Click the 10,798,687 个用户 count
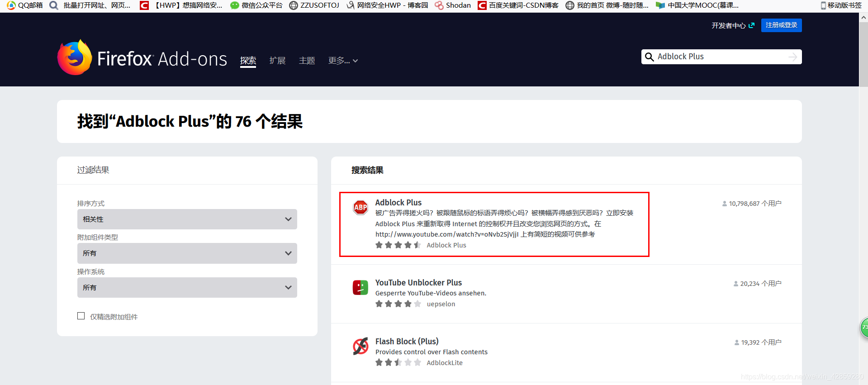 click(x=752, y=204)
